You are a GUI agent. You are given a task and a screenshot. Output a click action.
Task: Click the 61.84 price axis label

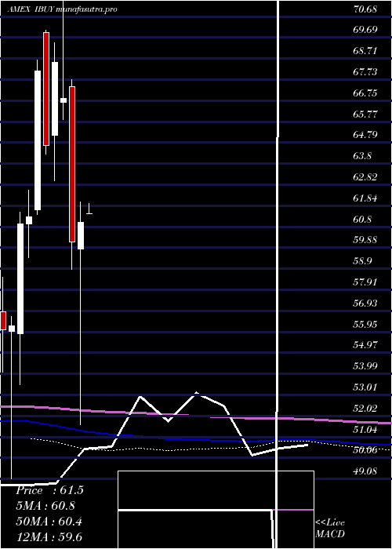point(365,198)
